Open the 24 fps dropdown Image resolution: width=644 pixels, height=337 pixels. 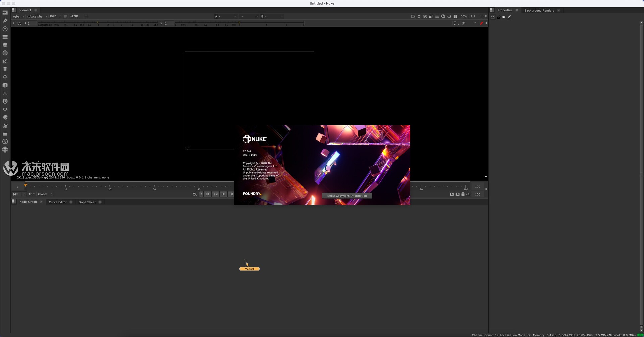[x=19, y=194]
